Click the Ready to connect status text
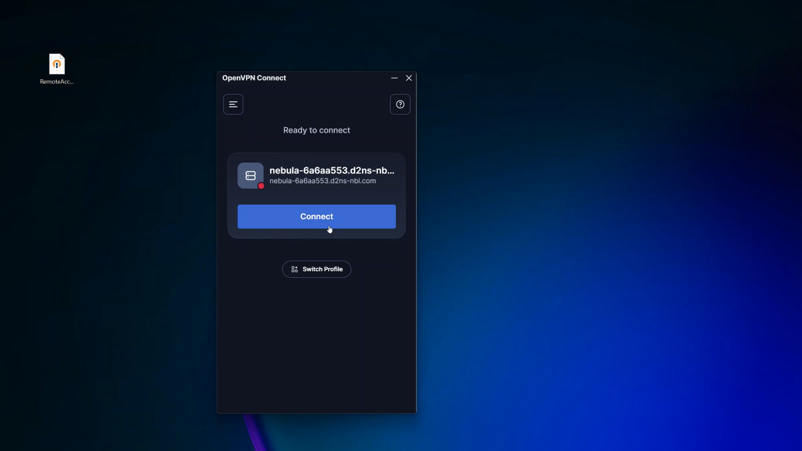The height and width of the screenshot is (451, 802). [x=317, y=130]
